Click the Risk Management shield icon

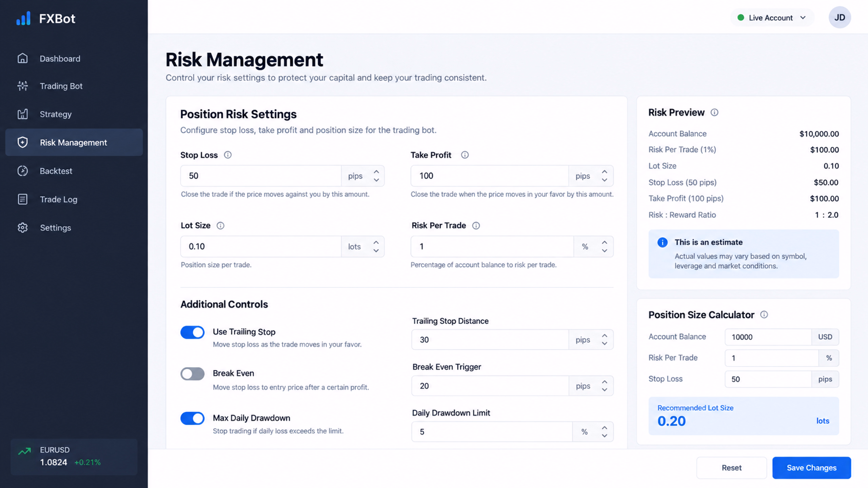[23, 142]
